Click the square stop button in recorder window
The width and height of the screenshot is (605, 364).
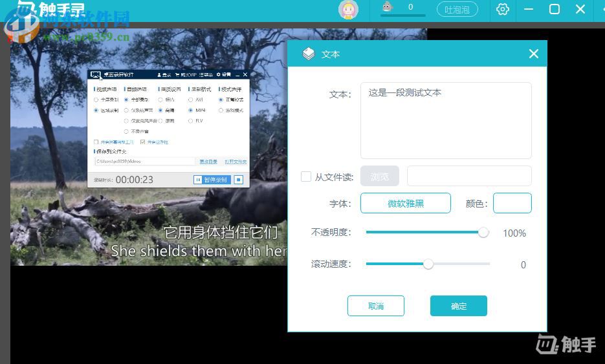pyautogui.click(x=239, y=180)
